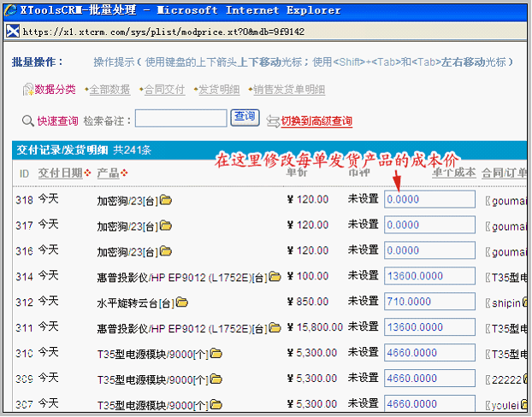The height and width of the screenshot is (417, 532).
Task: Click the folder icon beside row 314 product
Action: (x=275, y=277)
